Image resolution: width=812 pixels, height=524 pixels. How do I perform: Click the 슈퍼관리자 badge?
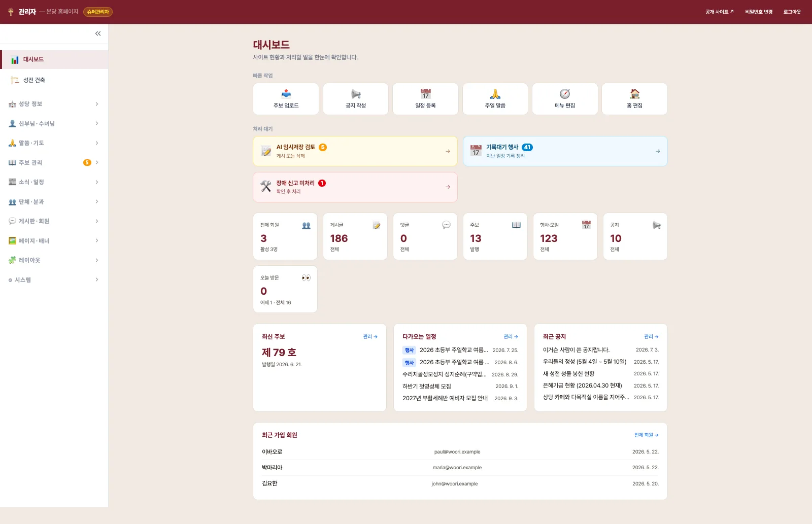[98, 12]
